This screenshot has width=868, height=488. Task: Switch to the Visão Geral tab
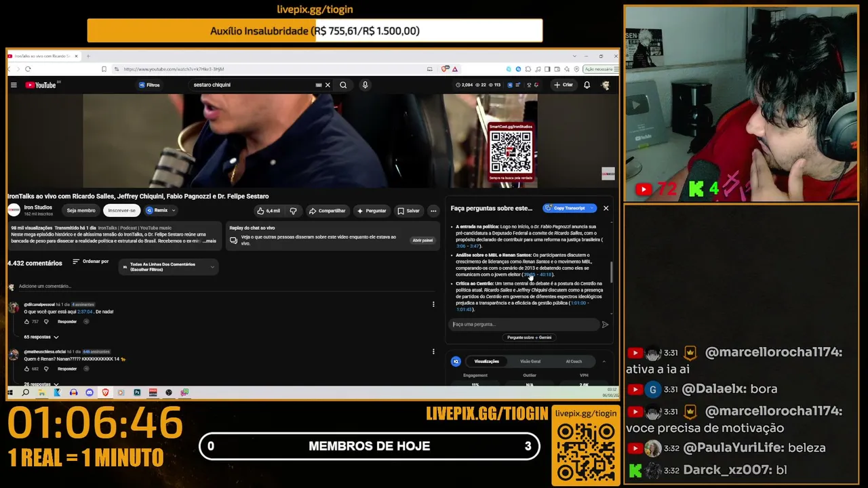click(x=530, y=361)
